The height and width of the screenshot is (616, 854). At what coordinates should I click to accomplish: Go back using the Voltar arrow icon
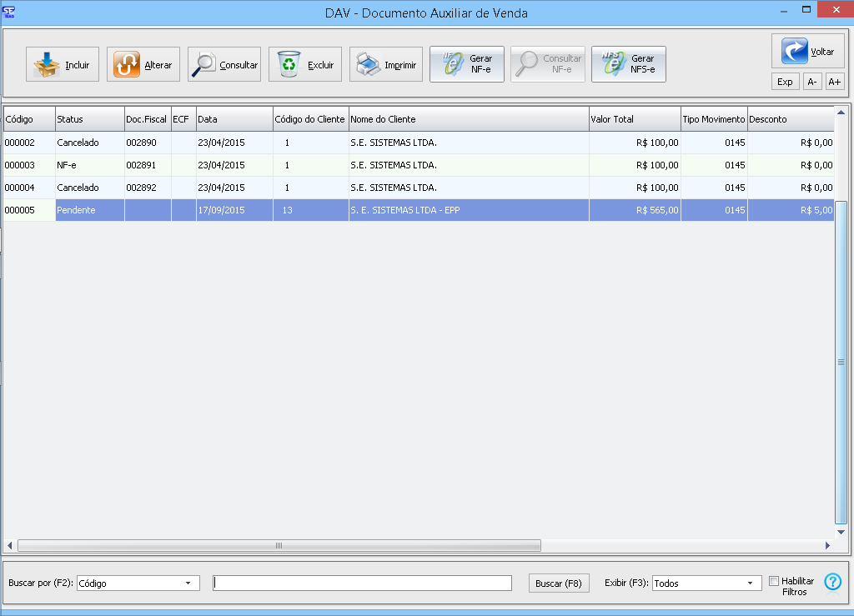tap(795, 51)
